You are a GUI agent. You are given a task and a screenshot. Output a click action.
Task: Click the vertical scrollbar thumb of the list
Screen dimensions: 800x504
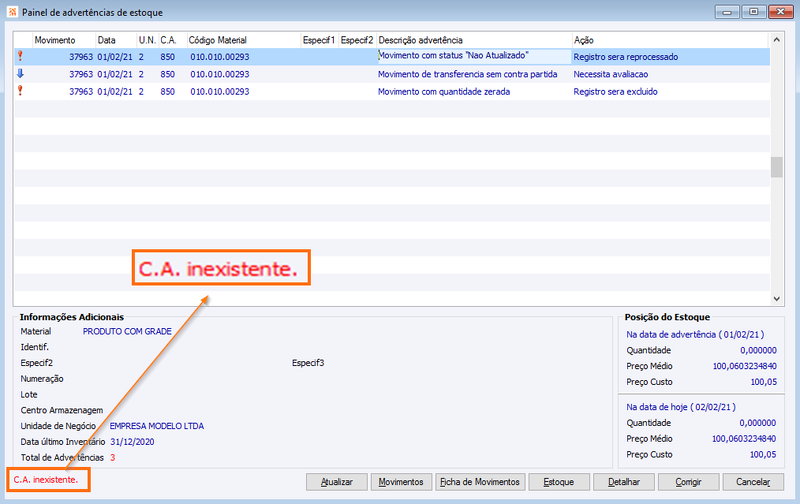(x=777, y=167)
